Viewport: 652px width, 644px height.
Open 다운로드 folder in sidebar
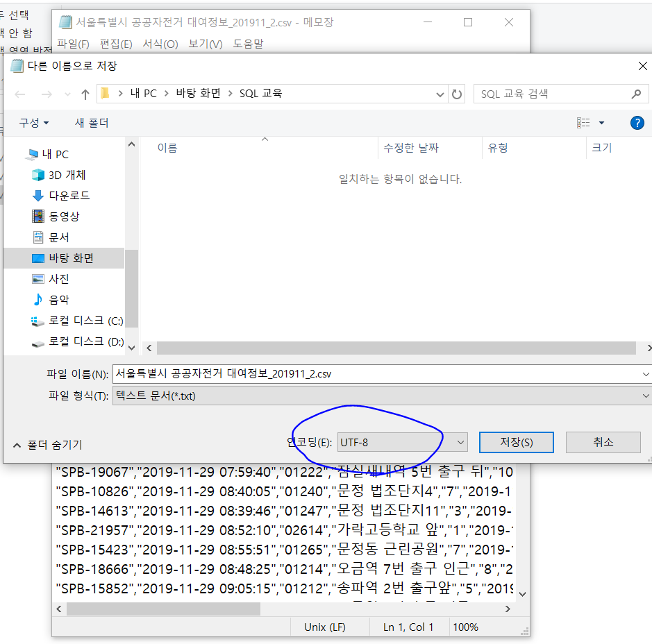(60, 196)
